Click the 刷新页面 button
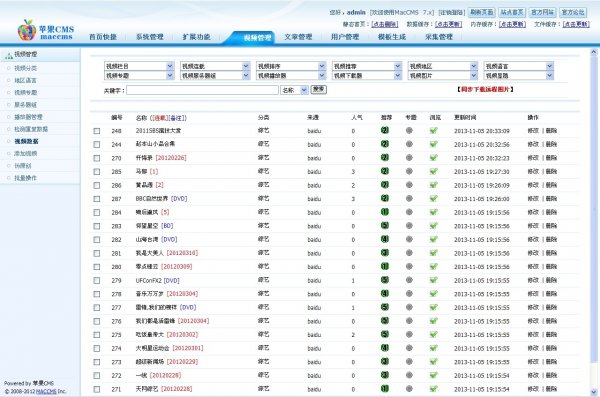This screenshot has width=600, height=397. click(482, 12)
